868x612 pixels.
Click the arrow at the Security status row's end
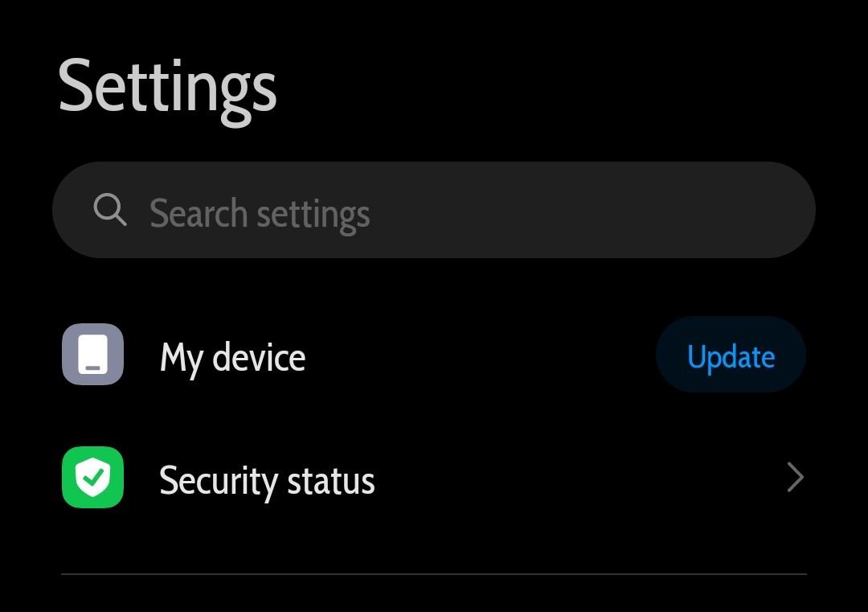click(794, 478)
